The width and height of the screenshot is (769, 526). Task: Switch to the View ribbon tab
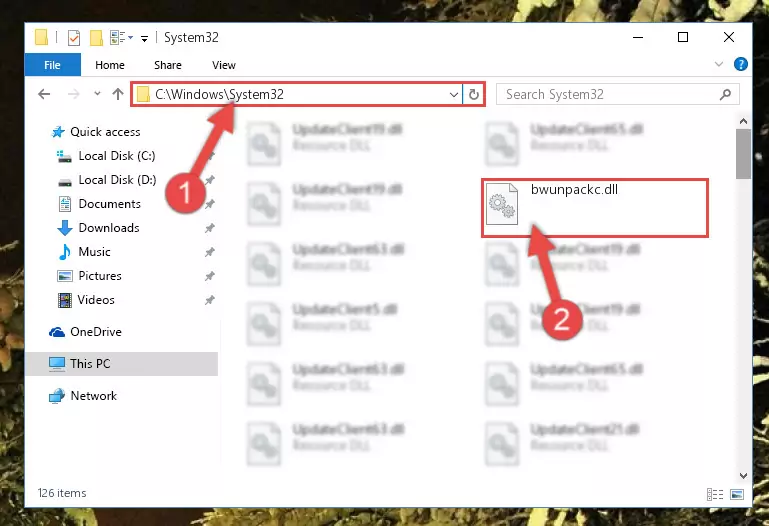click(224, 65)
